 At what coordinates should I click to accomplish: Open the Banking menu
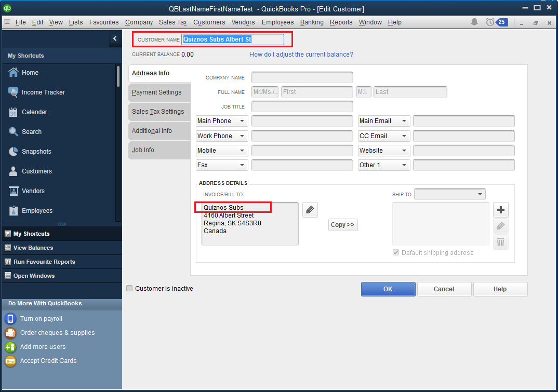tap(312, 22)
